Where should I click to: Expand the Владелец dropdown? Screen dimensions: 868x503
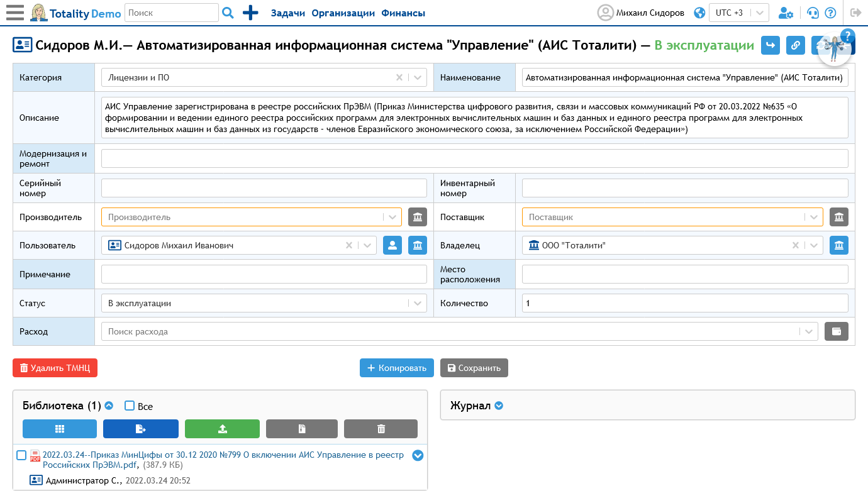(x=814, y=245)
